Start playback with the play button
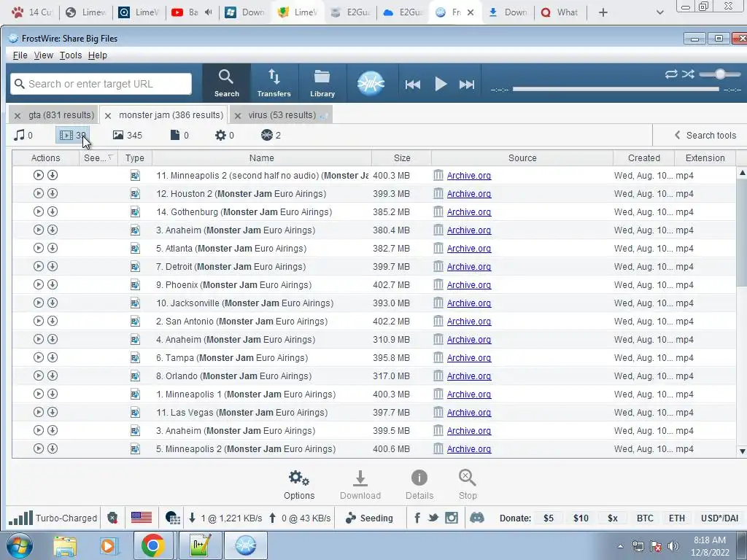This screenshot has height=560, width=747. (x=441, y=85)
